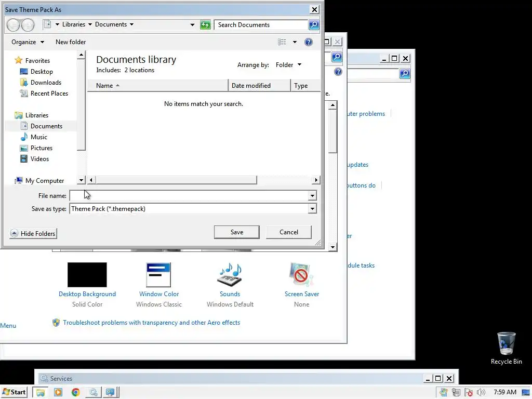Create a New folder
Screen dimensions: 532x399
(x=71, y=42)
